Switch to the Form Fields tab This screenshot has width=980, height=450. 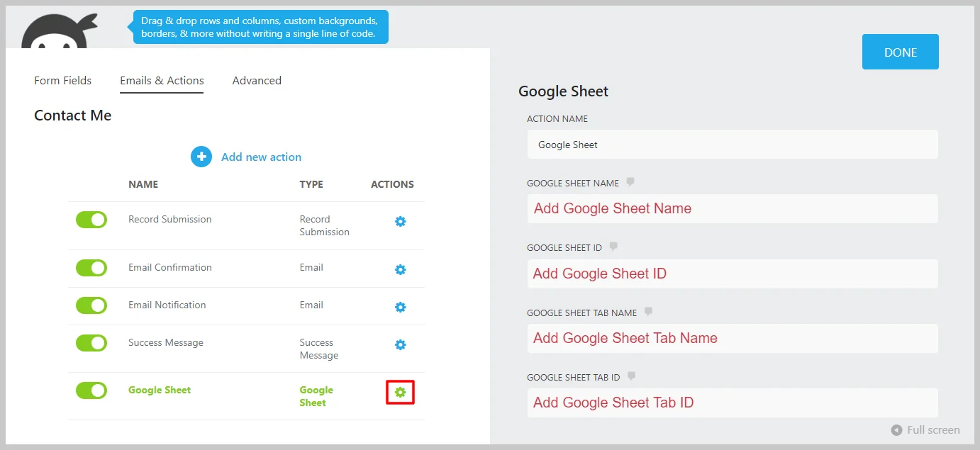coord(62,81)
